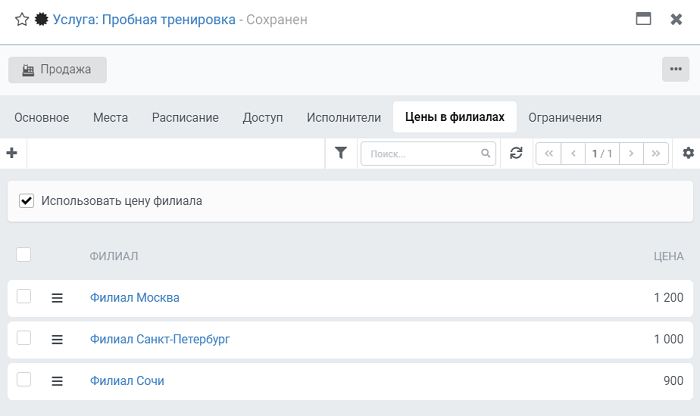Check the Филиал Санкт-Петербург row checkbox
The image size is (700, 416).
24,338
